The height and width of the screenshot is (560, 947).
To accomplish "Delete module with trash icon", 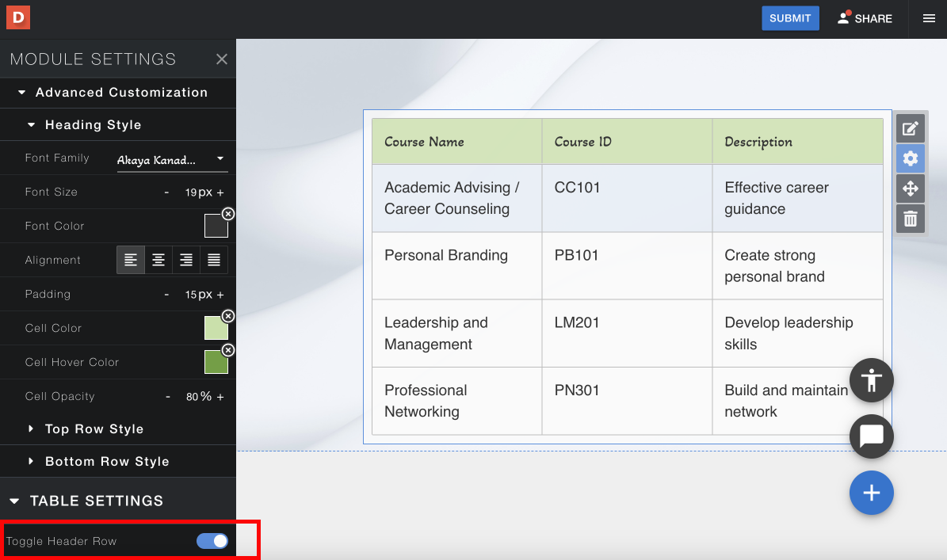I will (x=910, y=219).
